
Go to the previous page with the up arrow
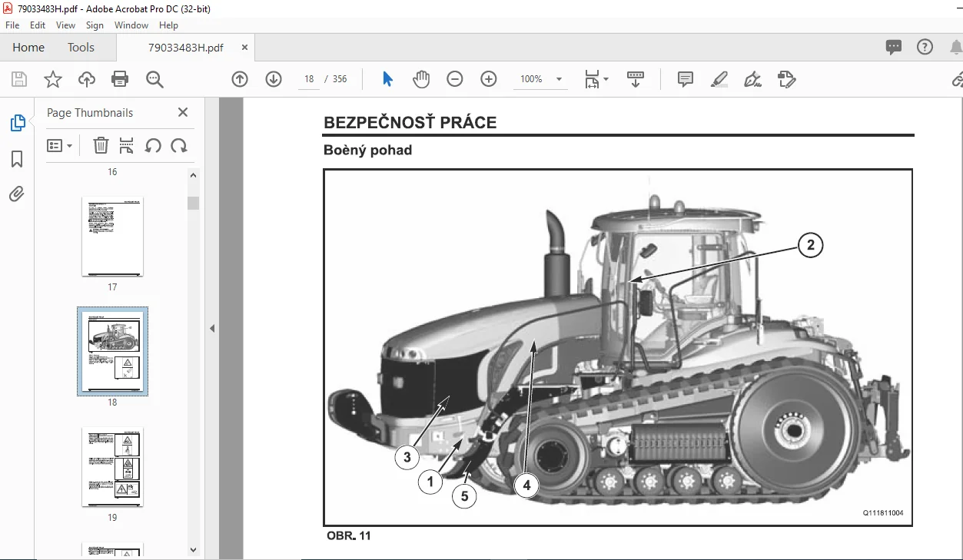(240, 79)
